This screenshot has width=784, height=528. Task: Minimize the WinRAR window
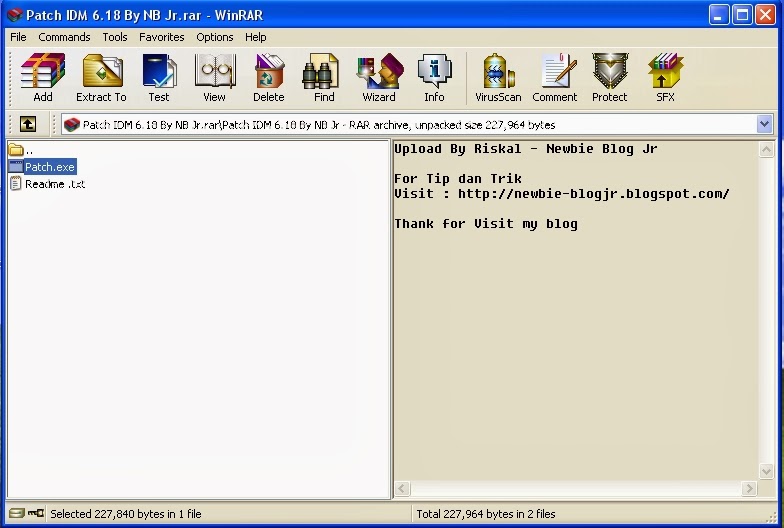[718, 15]
